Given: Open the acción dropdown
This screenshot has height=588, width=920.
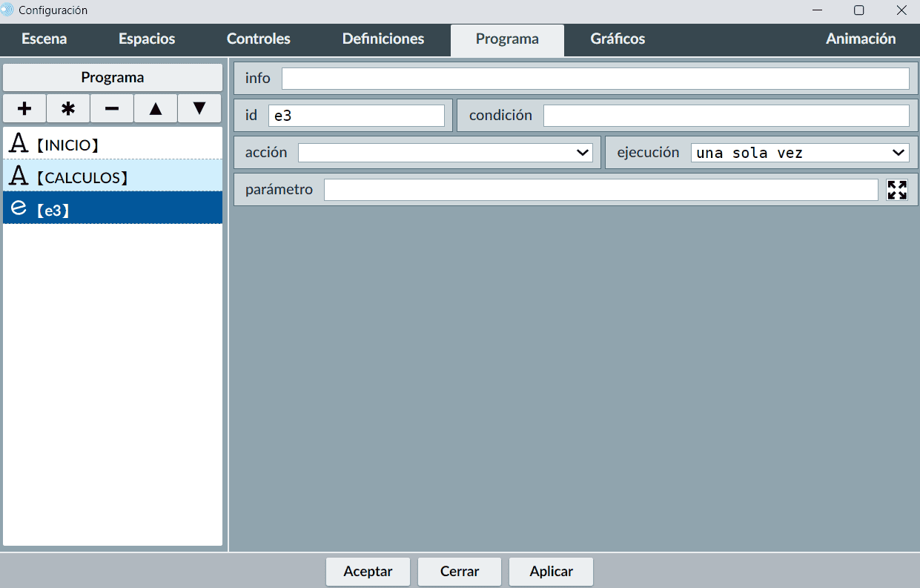Looking at the screenshot, I should (x=445, y=153).
